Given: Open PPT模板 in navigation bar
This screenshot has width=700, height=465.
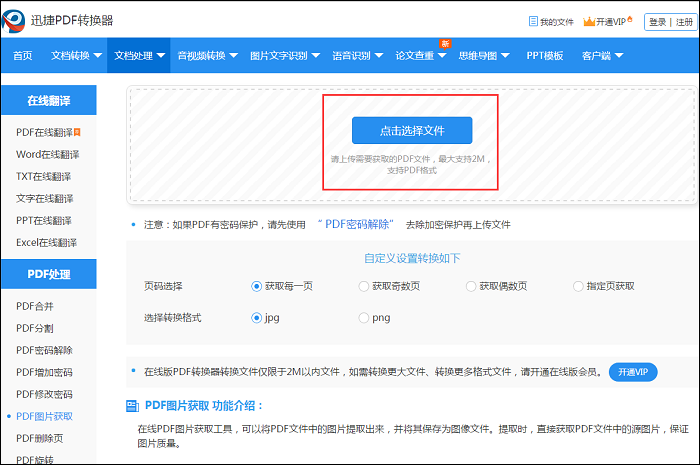Looking at the screenshot, I should point(544,56).
